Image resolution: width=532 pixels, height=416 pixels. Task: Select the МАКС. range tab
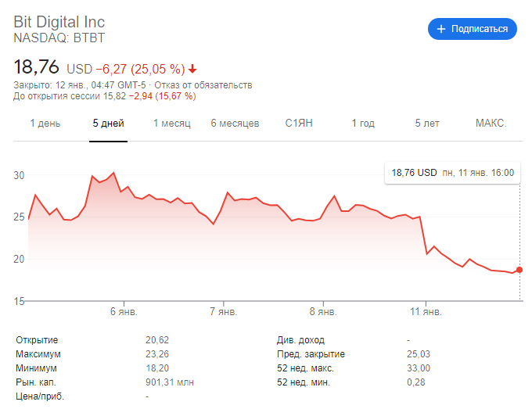pyautogui.click(x=491, y=124)
